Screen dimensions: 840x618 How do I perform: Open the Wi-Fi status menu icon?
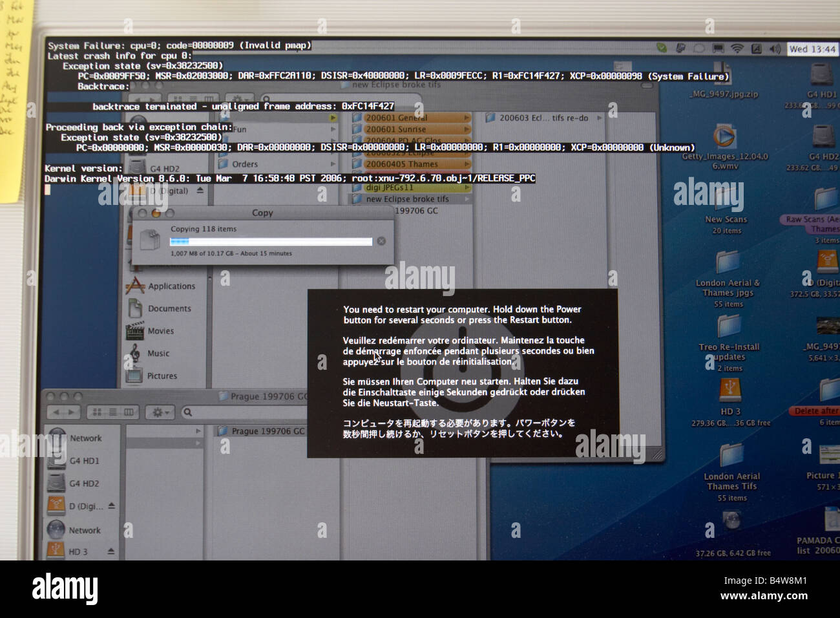coord(737,48)
